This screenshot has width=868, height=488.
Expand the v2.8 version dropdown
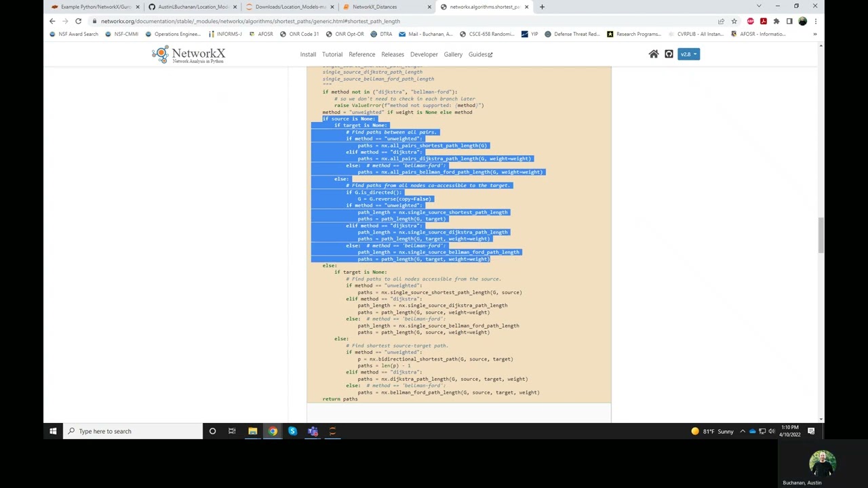(x=688, y=54)
